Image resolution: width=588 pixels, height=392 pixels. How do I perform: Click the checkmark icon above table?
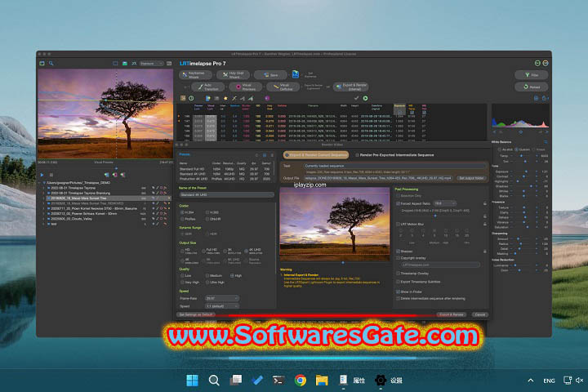357,98
